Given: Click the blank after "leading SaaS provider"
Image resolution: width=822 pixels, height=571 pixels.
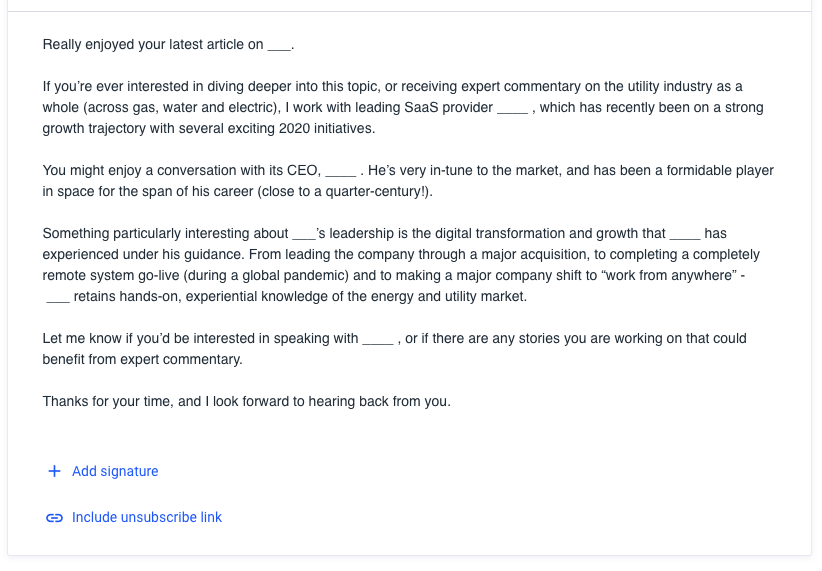Looking at the screenshot, I should (x=512, y=108).
